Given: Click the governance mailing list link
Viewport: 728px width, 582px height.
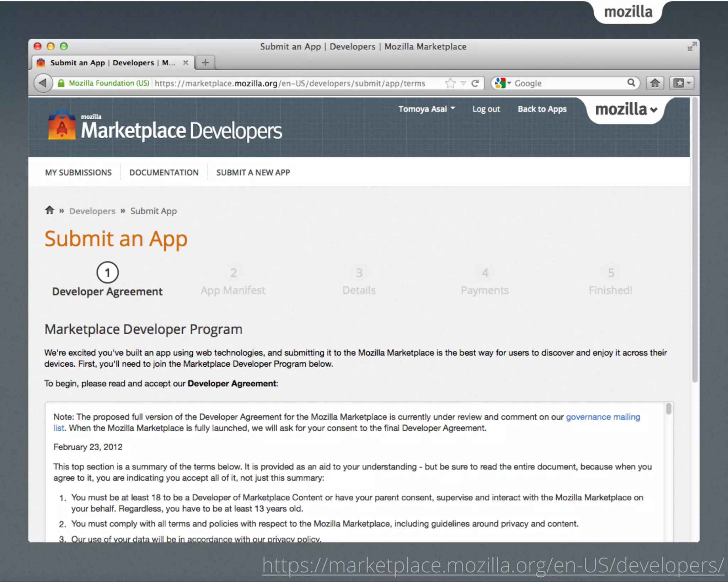Looking at the screenshot, I should pos(603,417).
